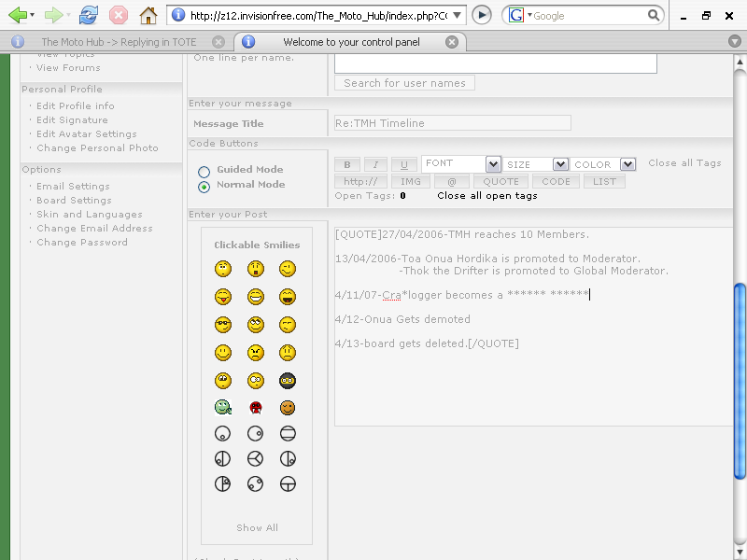Insert a link with http:// button
The height and width of the screenshot is (560, 747).
coord(360,181)
